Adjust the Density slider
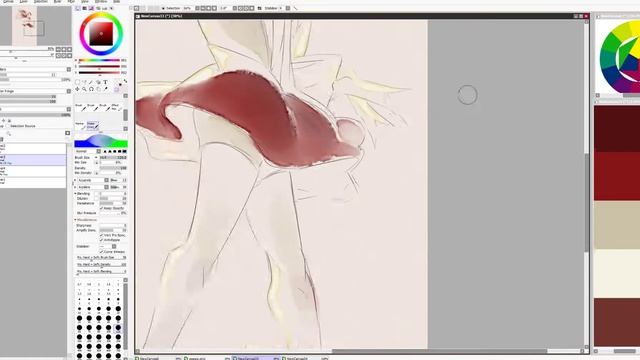 point(113,168)
